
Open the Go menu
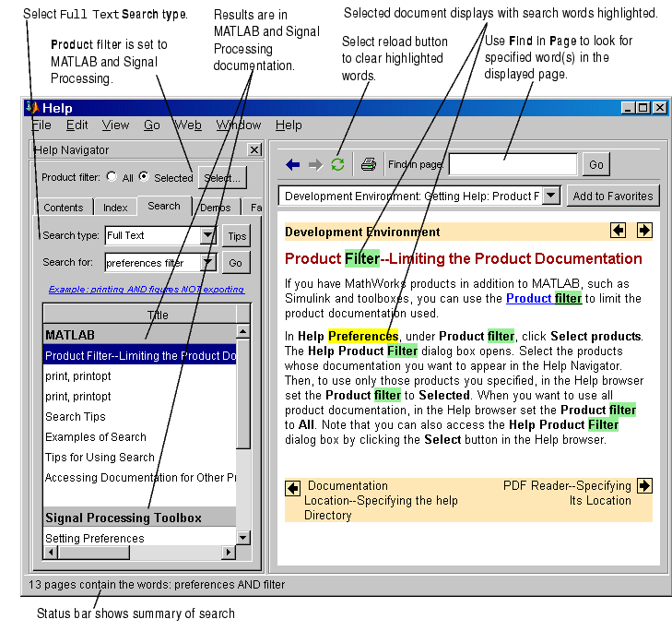(x=152, y=125)
